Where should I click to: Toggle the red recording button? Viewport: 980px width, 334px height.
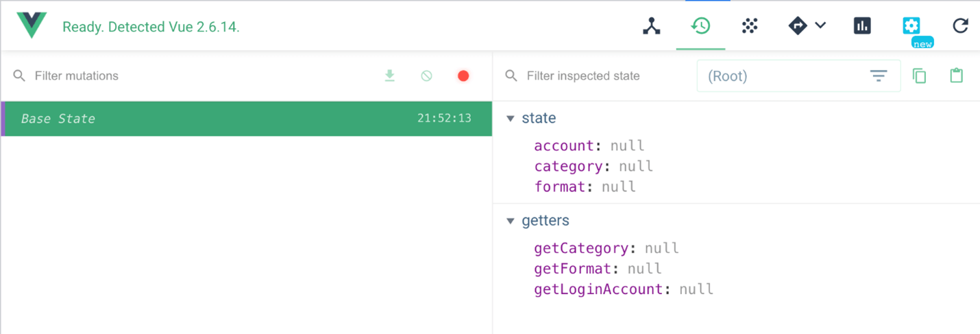(x=463, y=76)
